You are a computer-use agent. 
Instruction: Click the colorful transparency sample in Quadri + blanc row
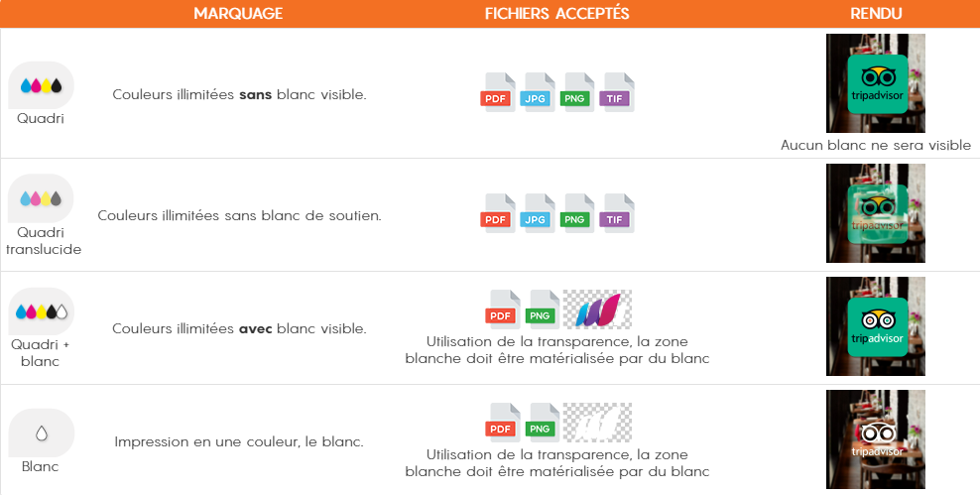click(x=597, y=309)
